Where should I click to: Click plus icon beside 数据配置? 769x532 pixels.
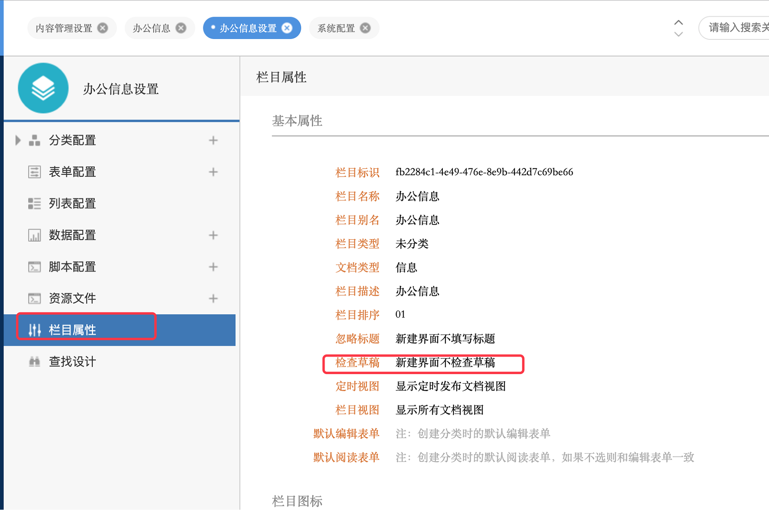[x=213, y=235]
